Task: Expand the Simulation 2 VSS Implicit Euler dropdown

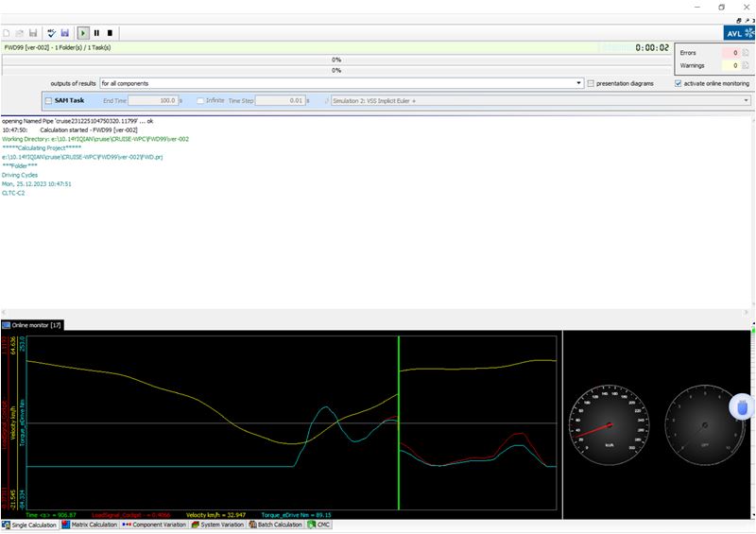Action: (x=747, y=100)
